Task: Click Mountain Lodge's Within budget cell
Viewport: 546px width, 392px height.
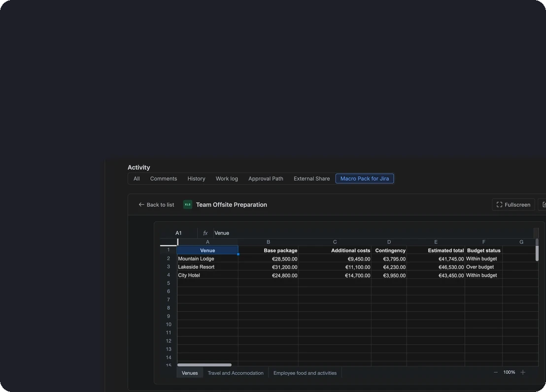Action: [x=484, y=259]
